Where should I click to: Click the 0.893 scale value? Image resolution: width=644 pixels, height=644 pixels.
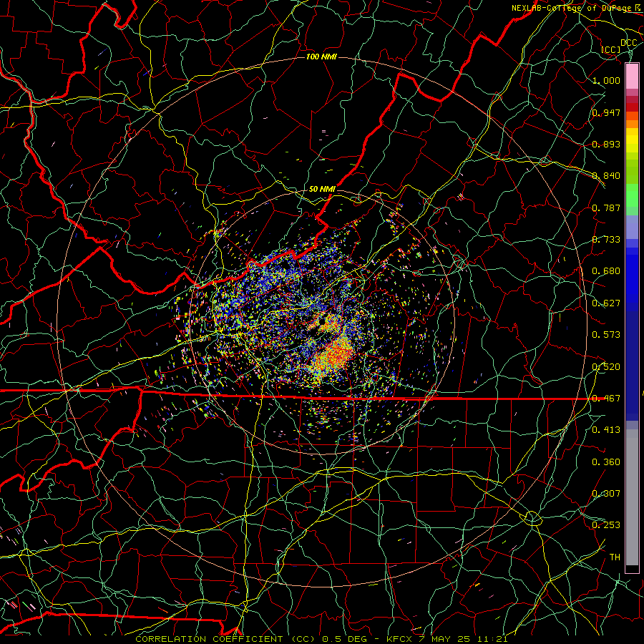[x=606, y=144]
